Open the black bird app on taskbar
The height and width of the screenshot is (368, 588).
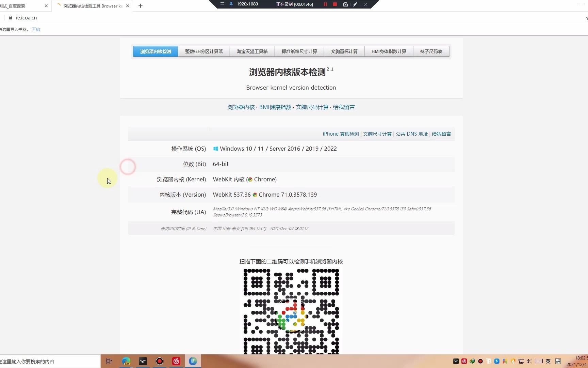click(143, 361)
